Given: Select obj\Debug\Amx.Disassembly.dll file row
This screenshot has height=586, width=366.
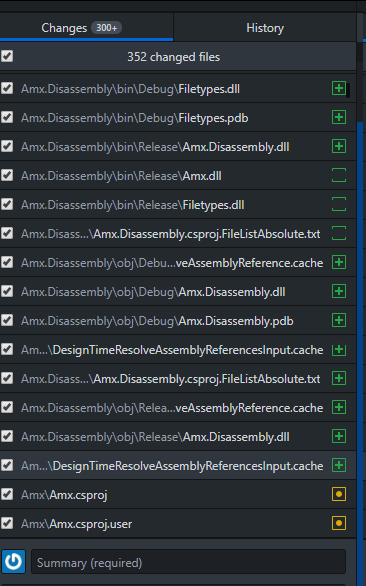Looking at the screenshot, I should (178, 292).
